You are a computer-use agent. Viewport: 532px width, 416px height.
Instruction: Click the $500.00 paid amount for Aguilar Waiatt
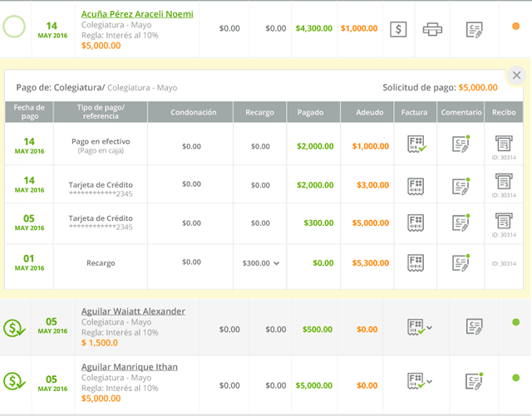pyautogui.click(x=318, y=329)
